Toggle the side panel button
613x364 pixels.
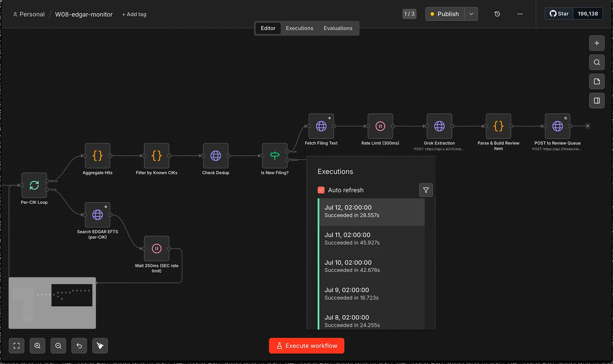pos(597,101)
